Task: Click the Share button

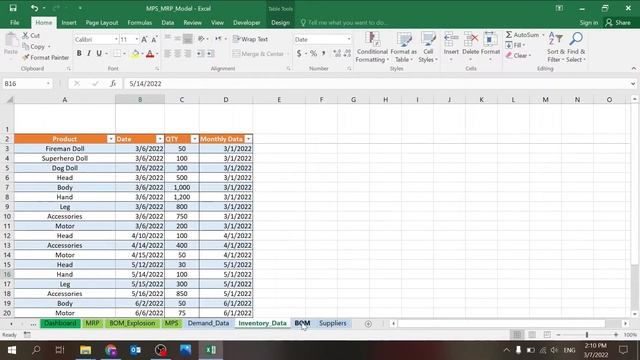Action: [x=618, y=22]
